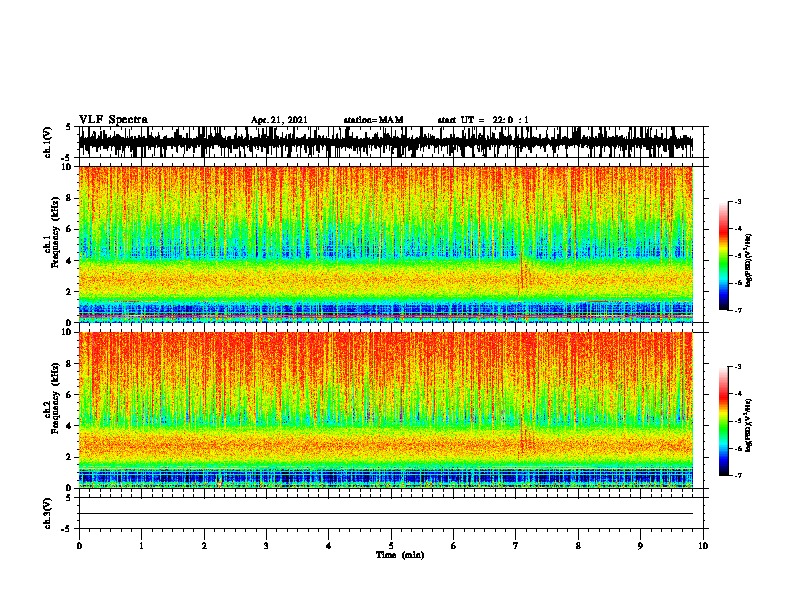Click the "5" tick on ch.1(V) axis
The width and height of the screenshot is (792, 612).
tap(68, 127)
